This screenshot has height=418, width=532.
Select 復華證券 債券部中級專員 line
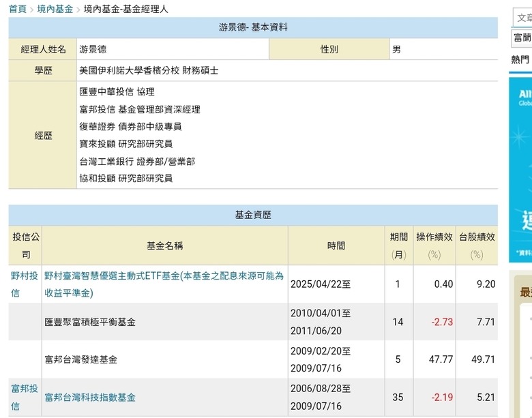click(x=131, y=127)
